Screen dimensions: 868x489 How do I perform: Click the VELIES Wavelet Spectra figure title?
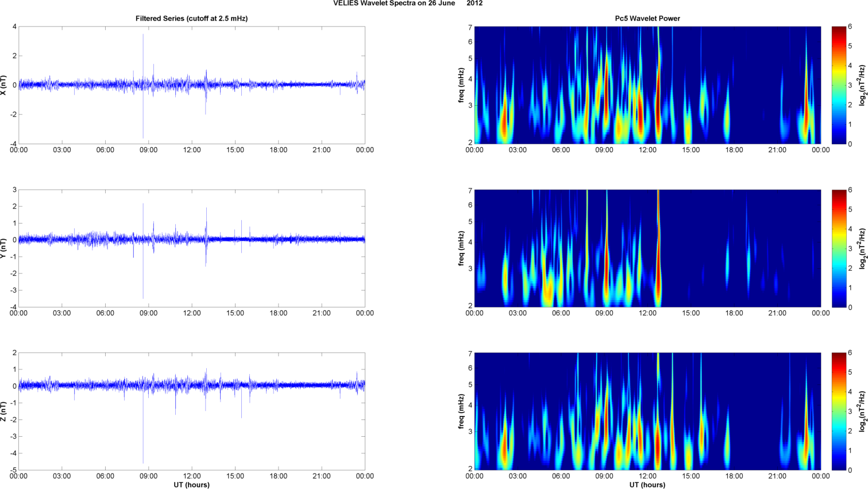[408, 3]
